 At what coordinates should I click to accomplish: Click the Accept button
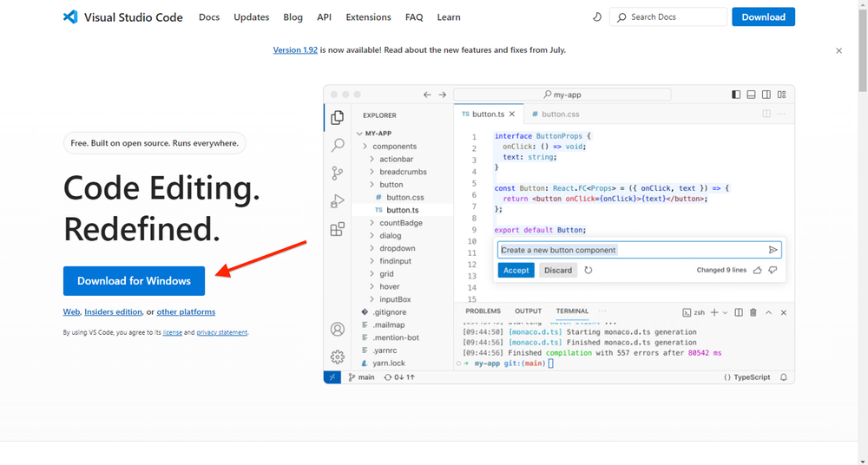(516, 270)
